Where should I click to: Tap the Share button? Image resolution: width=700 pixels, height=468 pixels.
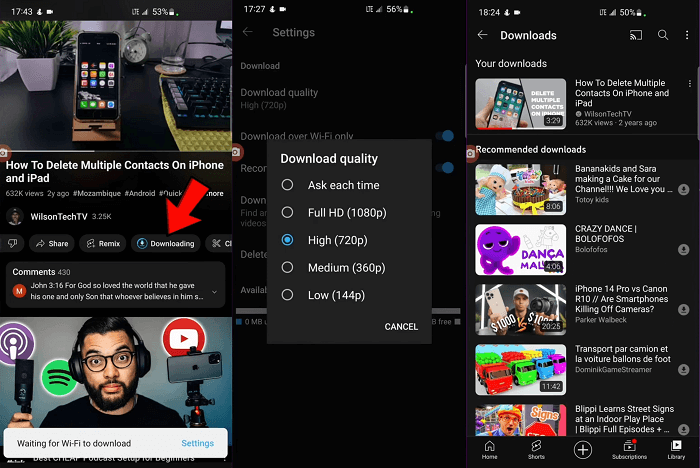(52, 243)
